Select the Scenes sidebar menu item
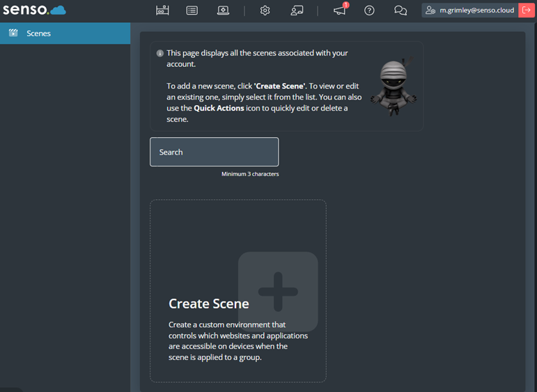The image size is (537, 392). tap(65, 33)
